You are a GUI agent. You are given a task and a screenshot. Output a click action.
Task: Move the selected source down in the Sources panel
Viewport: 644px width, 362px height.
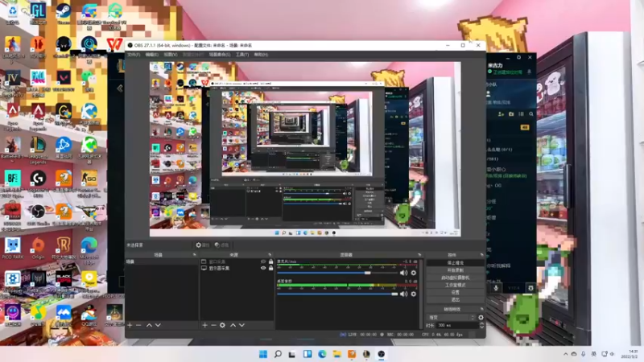click(242, 325)
